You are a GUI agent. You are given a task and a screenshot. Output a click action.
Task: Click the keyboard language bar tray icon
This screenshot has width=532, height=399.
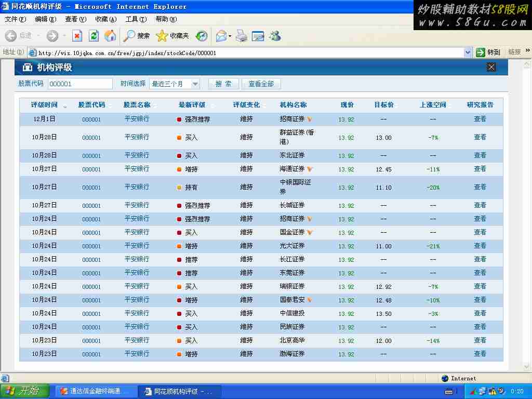(449, 392)
